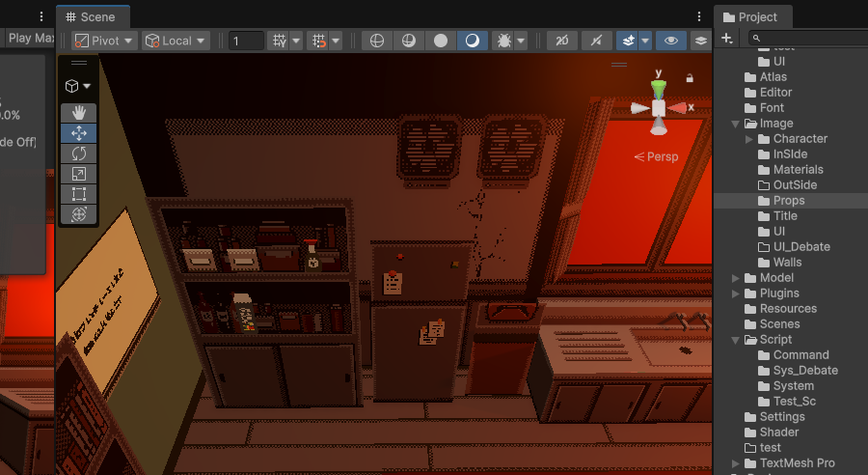The width and height of the screenshot is (868, 475).
Task: Select the Hand view tool
Action: [x=78, y=113]
